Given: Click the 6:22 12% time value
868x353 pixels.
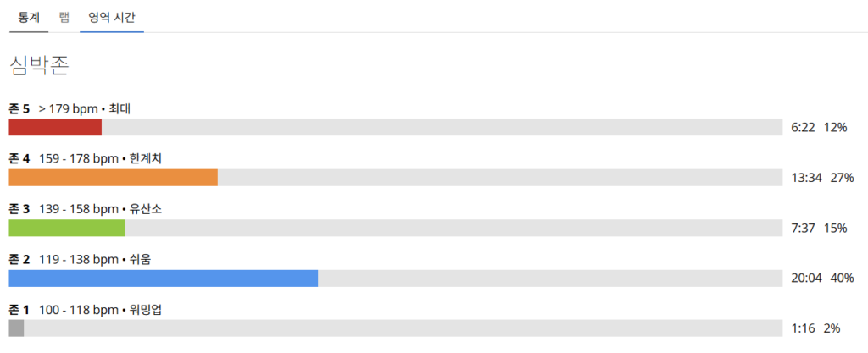Looking at the screenshot, I should (820, 128).
